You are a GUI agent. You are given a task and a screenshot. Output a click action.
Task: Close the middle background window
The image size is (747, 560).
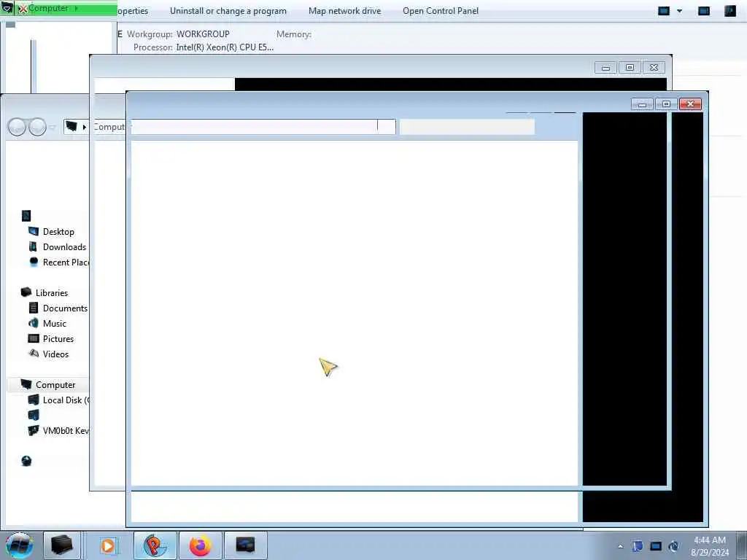pos(654,68)
